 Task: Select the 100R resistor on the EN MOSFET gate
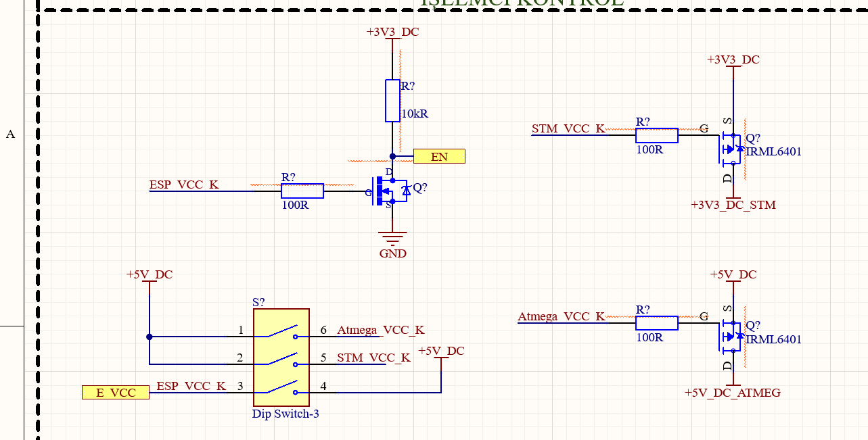pyautogui.click(x=302, y=191)
